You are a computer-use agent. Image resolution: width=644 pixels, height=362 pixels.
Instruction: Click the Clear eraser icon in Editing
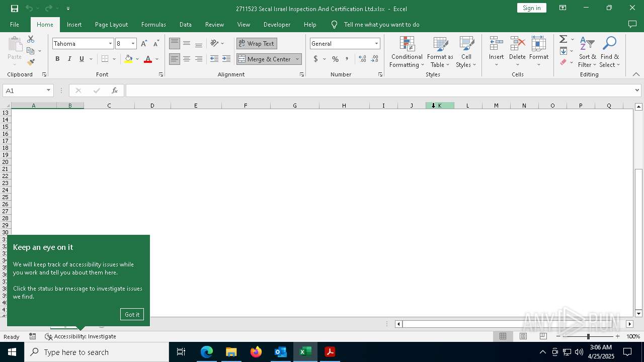point(563,62)
